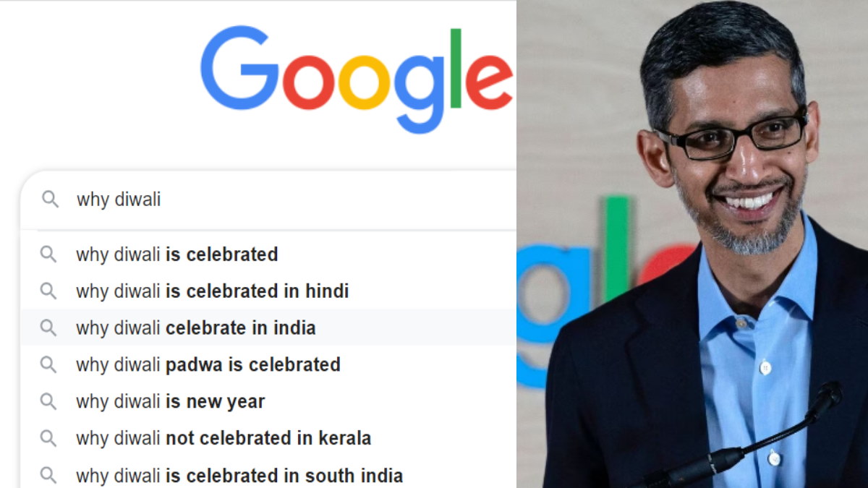
Task: Click search icon beside 'padwa is celebrated' suggestion
Action: 48,364
